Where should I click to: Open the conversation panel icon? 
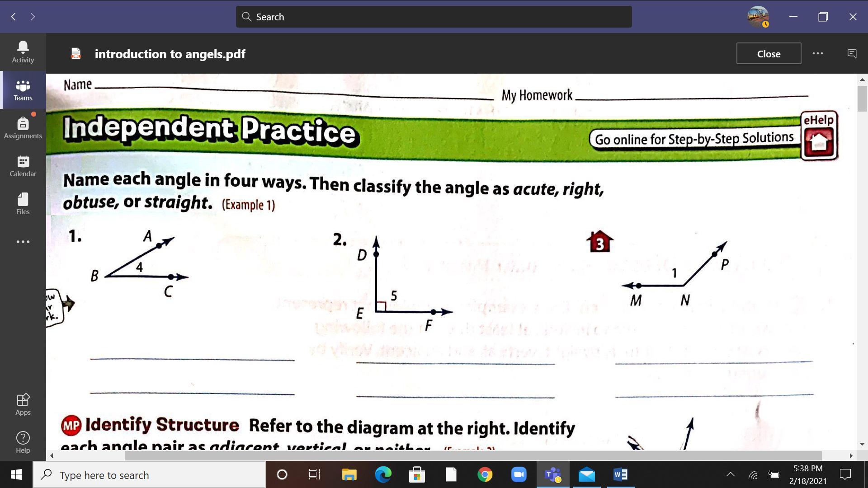852,54
